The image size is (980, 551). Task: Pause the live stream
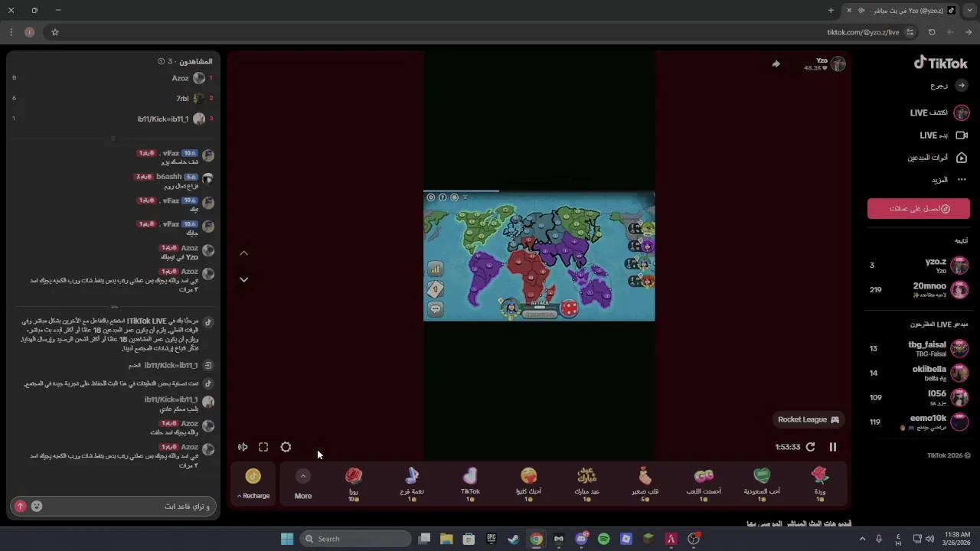pos(833,447)
